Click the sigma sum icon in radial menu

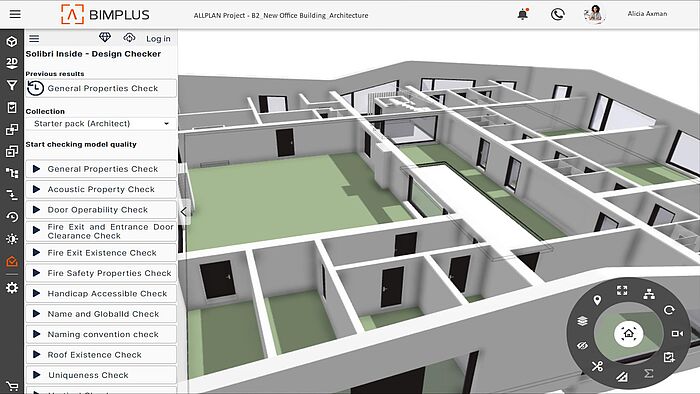pyautogui.click(x=649, y=373)
